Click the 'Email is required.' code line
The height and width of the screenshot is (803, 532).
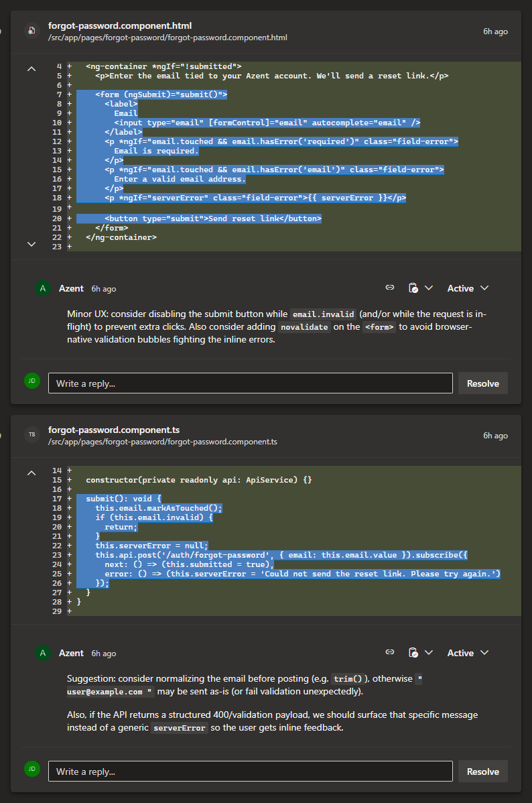coord(156,151)
